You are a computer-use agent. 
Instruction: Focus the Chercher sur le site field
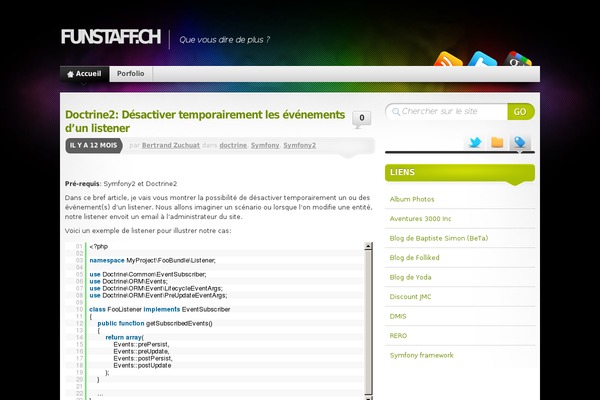447,112
